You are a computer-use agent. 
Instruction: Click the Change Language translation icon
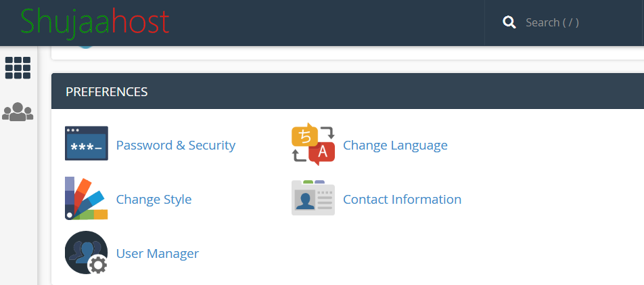[x=313, y=144]
